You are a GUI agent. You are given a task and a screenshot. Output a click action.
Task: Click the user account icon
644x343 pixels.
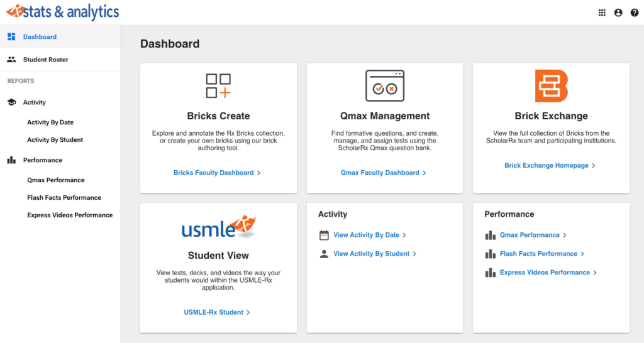pyautogui.click(x=618, y=13)
